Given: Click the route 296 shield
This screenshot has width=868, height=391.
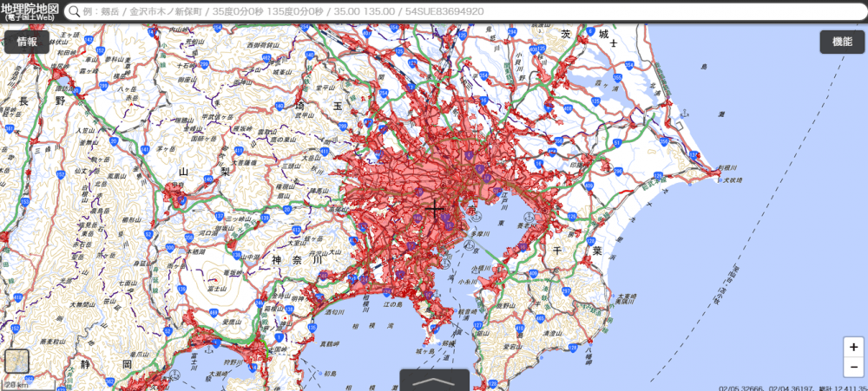Looking at the screenshot, I should 618,170.
